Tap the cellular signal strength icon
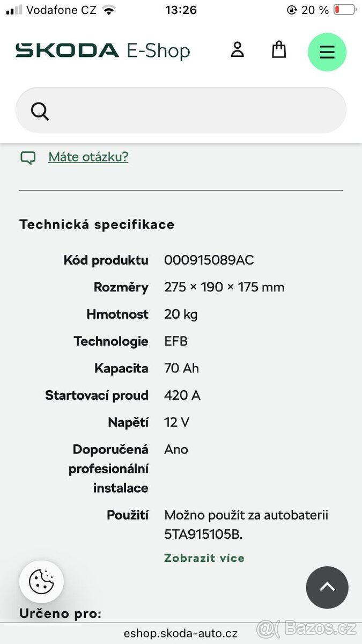This screenshot has height=644, width=362. [14, 10]
